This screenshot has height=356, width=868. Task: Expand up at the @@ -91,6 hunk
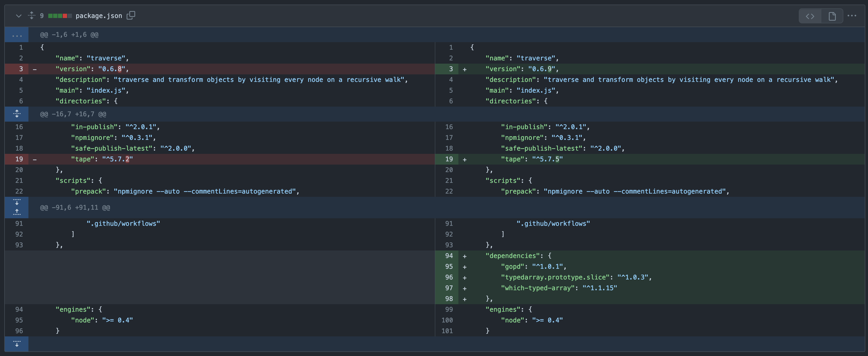point(17,212)
